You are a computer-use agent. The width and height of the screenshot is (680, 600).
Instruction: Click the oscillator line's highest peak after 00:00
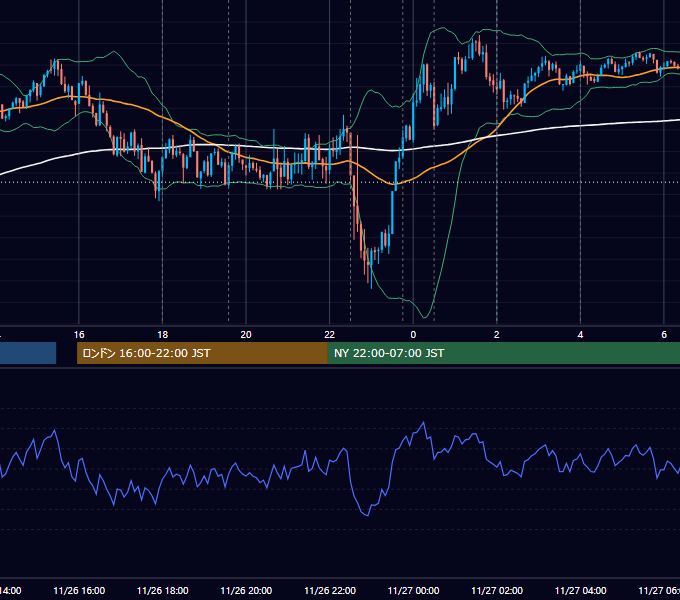coord(424,422)
